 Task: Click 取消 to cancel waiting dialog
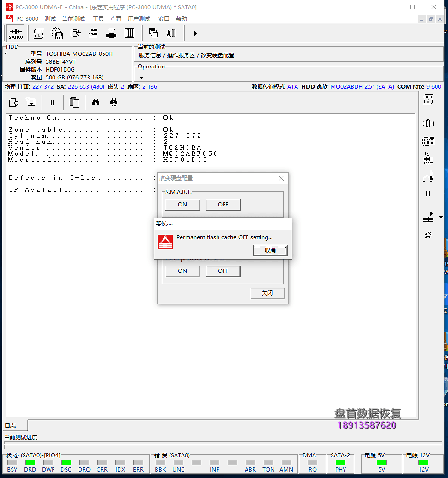coord(270,250)
